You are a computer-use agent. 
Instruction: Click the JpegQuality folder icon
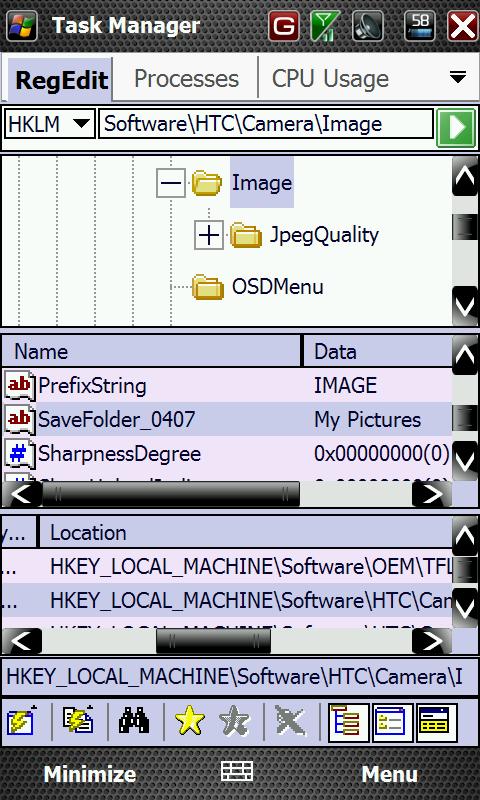click(x=245, y=235)
